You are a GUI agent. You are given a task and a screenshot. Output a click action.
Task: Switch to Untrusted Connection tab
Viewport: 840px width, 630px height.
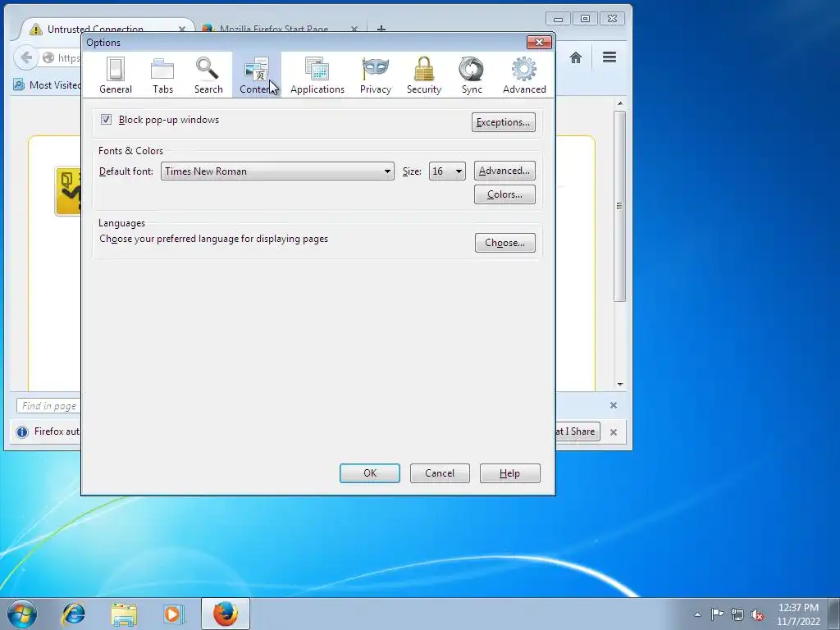coord(95,29)
